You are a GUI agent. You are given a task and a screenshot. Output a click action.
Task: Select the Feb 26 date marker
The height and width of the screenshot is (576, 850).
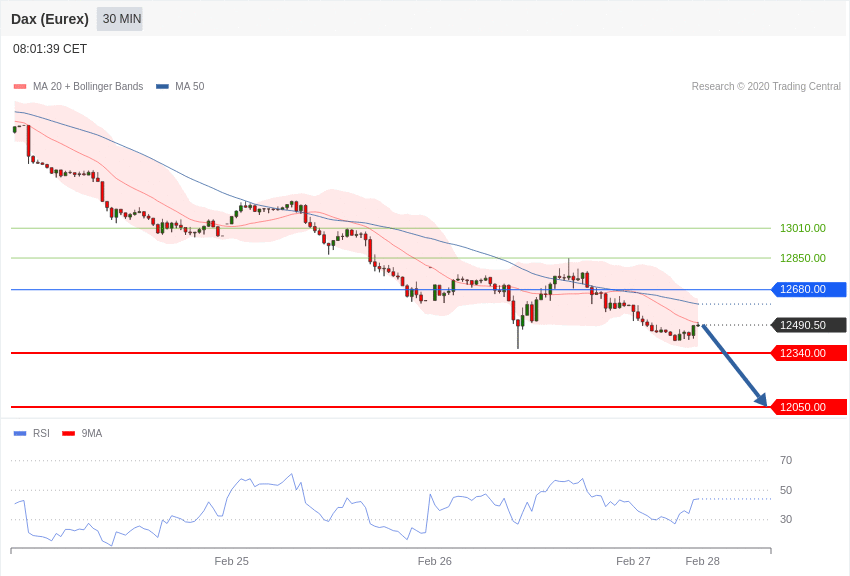coord(434,561)
